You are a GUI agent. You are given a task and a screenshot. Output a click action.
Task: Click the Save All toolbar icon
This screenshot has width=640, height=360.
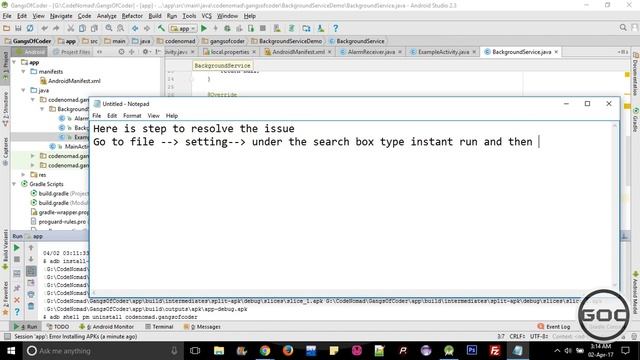click(x=18, y=28)
